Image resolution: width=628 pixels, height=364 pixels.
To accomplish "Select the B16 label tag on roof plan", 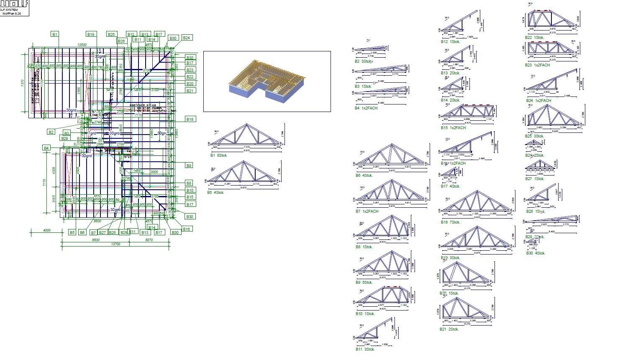I will [187, 229].
